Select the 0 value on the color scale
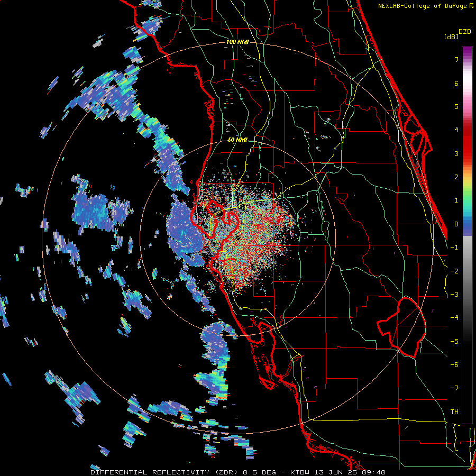Screen dimensions: 476x476 [x=456, y=224]
